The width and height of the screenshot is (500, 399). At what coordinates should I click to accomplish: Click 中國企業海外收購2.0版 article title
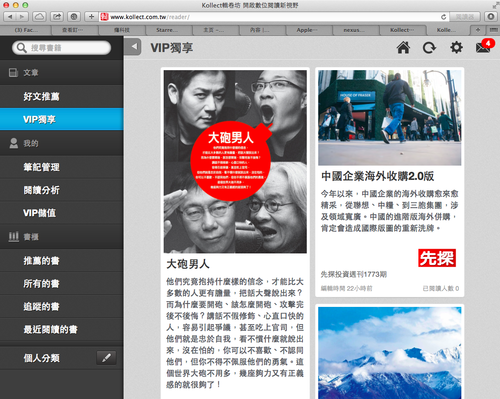[378, 176]
